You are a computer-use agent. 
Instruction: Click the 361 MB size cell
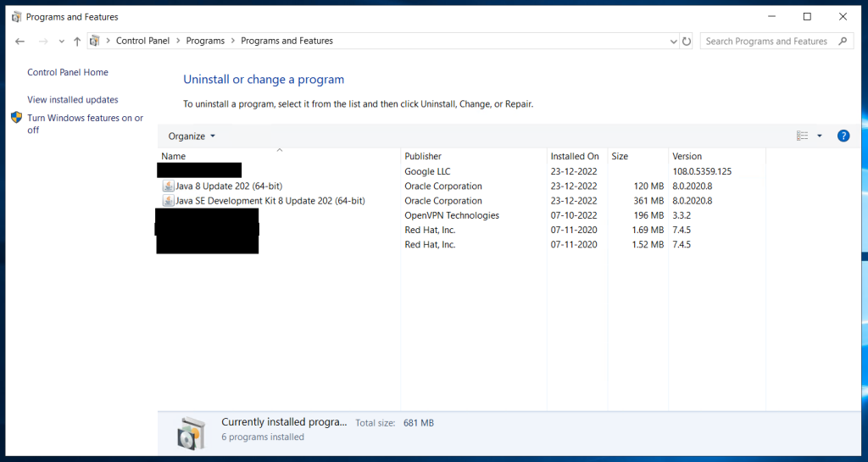(648, 201)
